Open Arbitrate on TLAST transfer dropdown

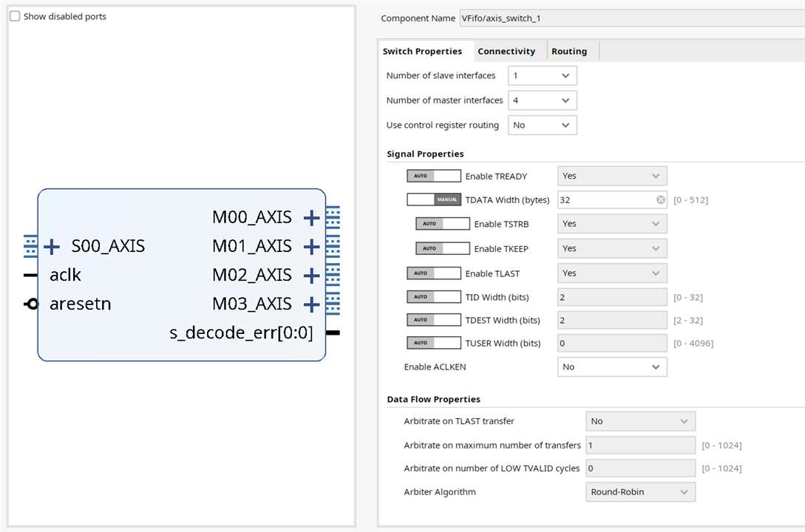(x=640, y=421)
